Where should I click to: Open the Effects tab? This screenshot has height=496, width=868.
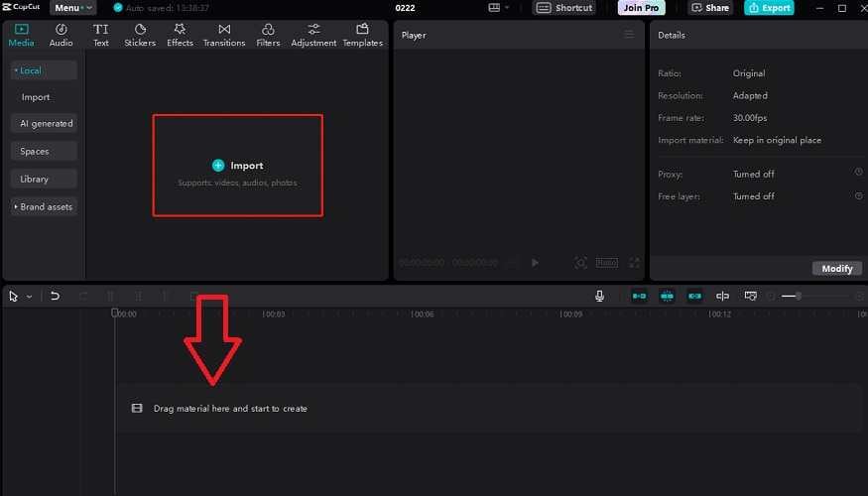[x=180, y=35]
